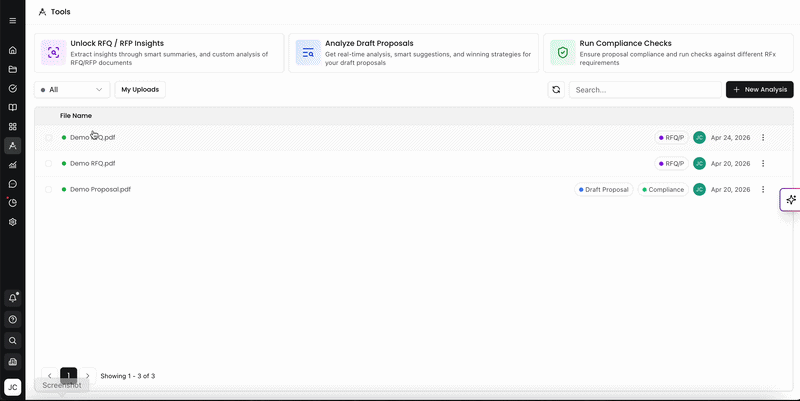Screen dimensions: 800x401
Task: Click the refresh icon beside the search box
Action: coord(556,90)
